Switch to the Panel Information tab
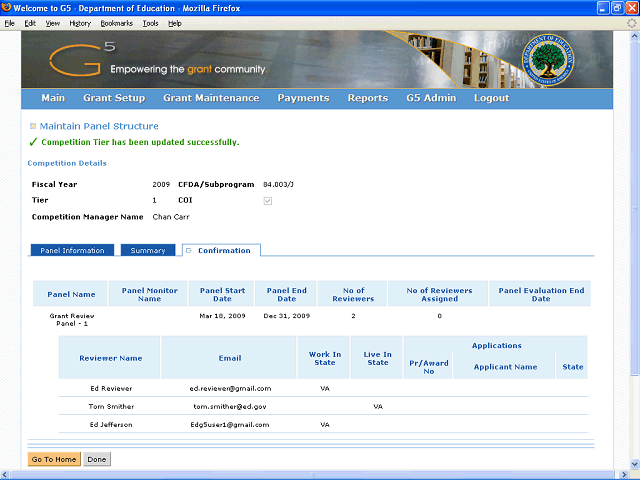 click(x=72, y=250)
